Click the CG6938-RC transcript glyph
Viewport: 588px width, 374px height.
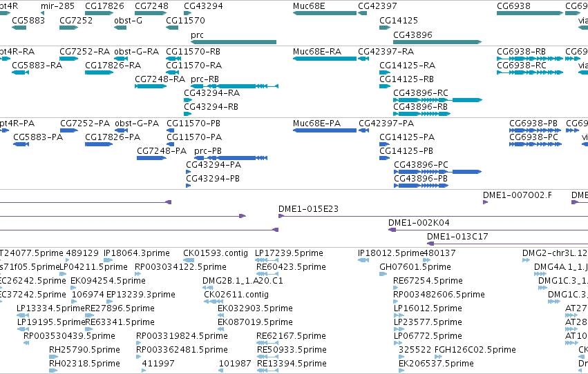tap(530, 72)
